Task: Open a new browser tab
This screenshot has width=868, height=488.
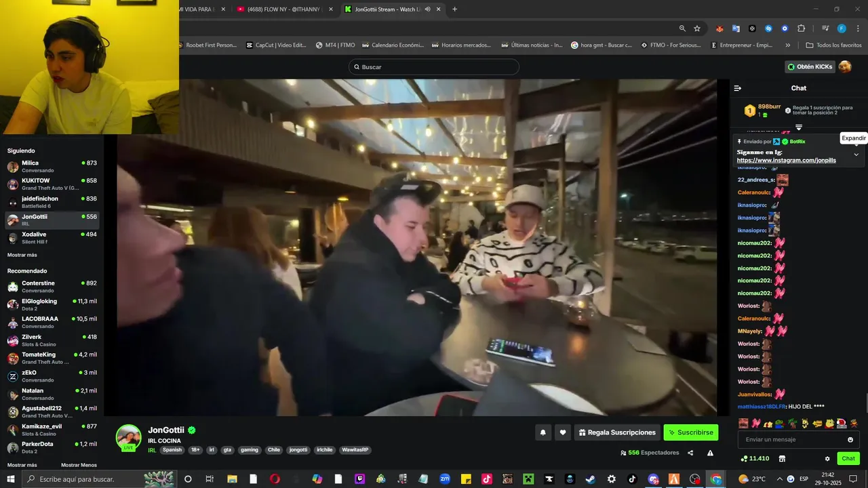Action: (454, 9)
